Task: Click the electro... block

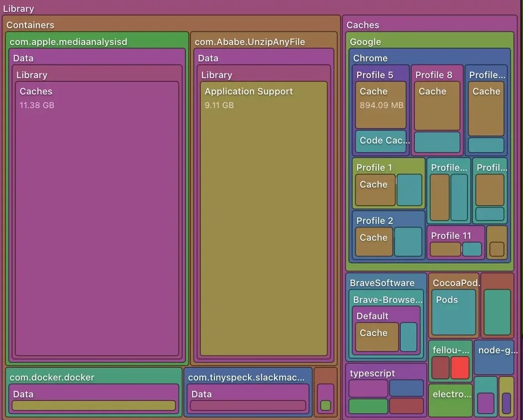Action: [450, 400]
